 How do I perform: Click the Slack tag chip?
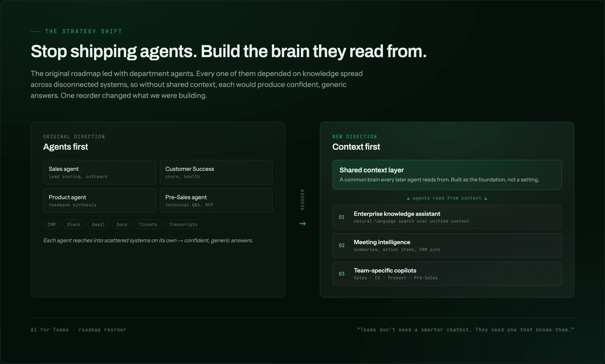click(x=74, y=224)
